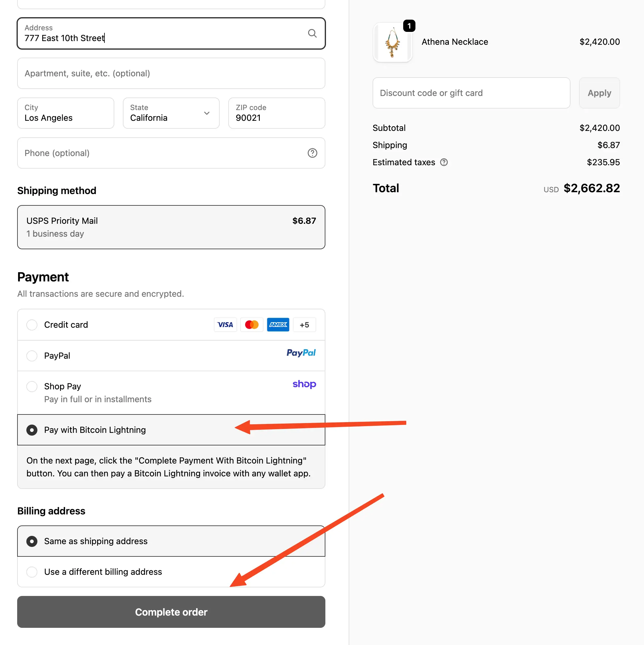Click the Apartment, suite optional field
Image resolution: width=644 pixels, height=645 pixels.
(171, 73)
